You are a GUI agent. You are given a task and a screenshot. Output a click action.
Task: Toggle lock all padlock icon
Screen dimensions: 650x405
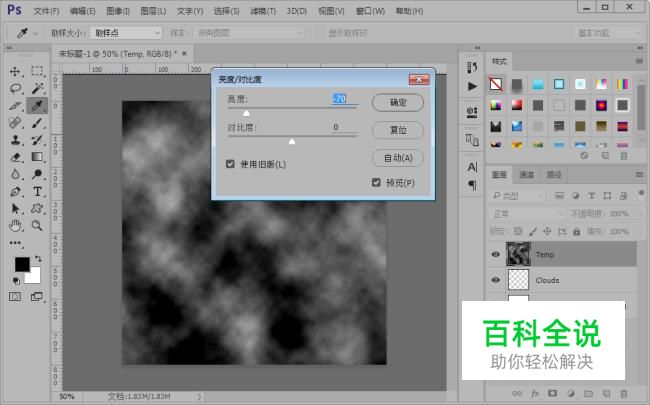click(x=577, y=231)
